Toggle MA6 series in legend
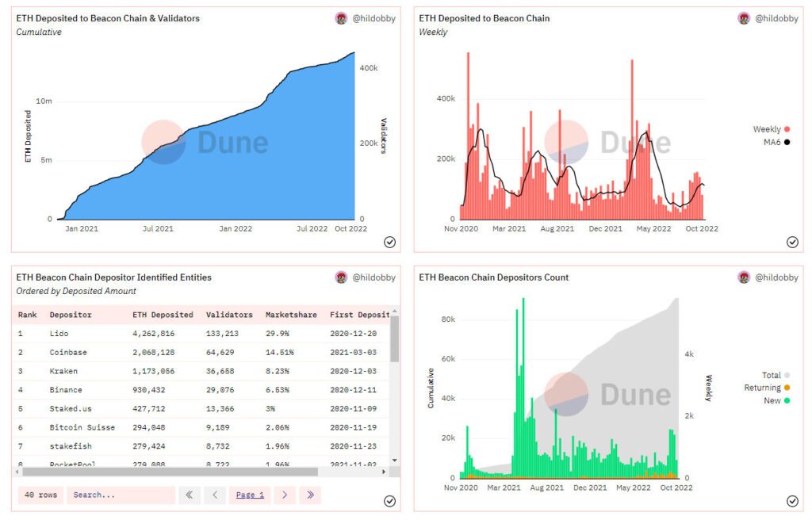The image size is (812, 520). coord(777,143)
